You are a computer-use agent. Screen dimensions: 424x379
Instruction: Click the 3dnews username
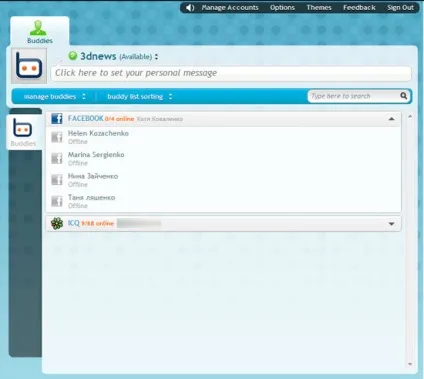coord(98,56)
